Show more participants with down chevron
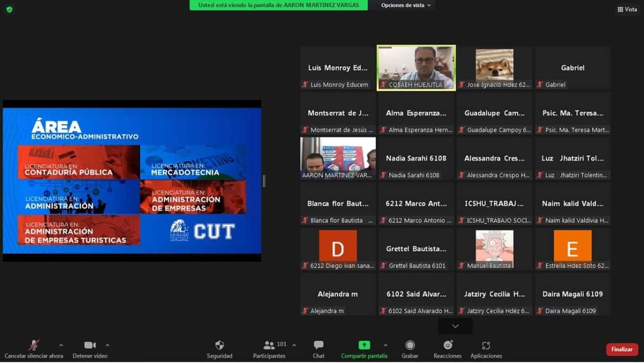The width and height of the screenshot is (644, 363). click(455, 326)
